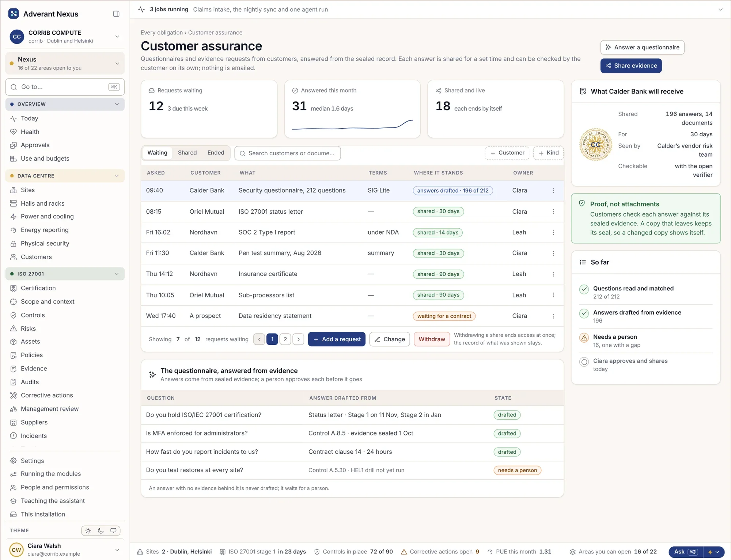Open Ciara Walsh account menu
Viewport: 731px width, 560px height.
point(65,550)
